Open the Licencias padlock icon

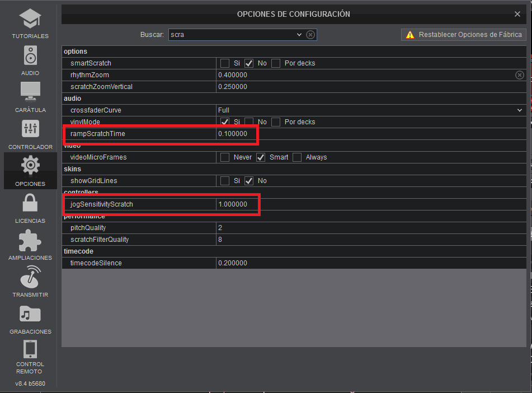pos(30,203)
